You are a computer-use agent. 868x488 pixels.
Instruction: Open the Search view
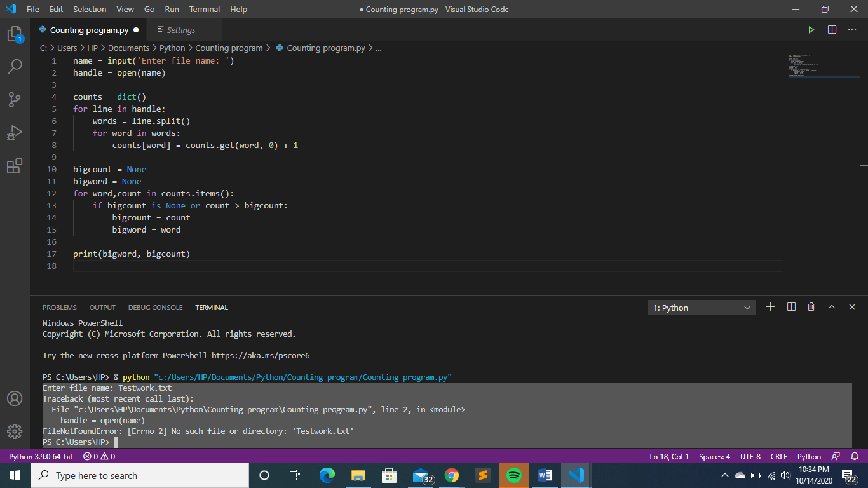(x=15, y=66)
